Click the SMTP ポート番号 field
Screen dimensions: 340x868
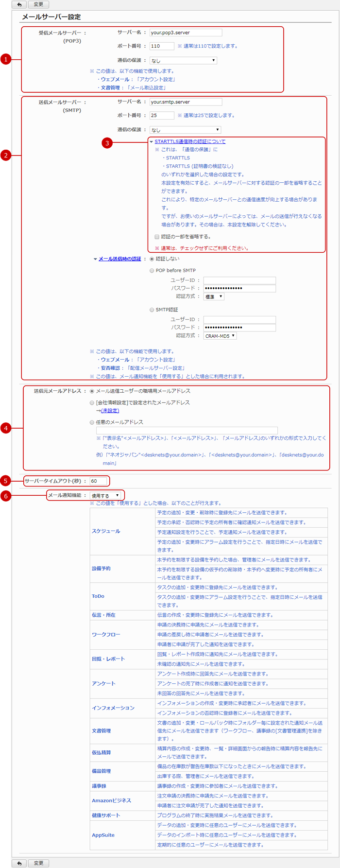(162, 116)
